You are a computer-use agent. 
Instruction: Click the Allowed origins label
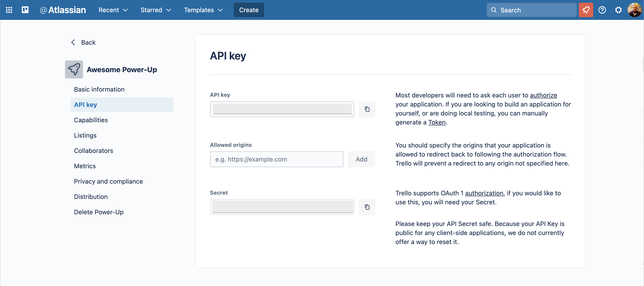tap(231, 145)
